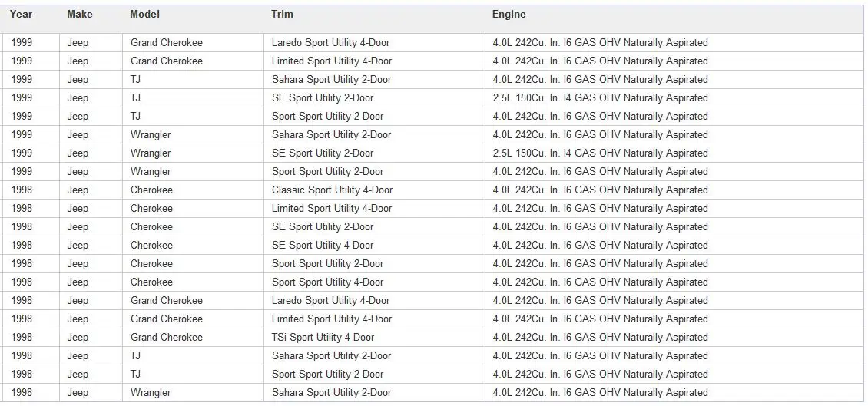The image size is (868, 406).
Task: Click the Cherokee Sport Sport Utility 4-Door cell
Action: (x=327, y=282)
